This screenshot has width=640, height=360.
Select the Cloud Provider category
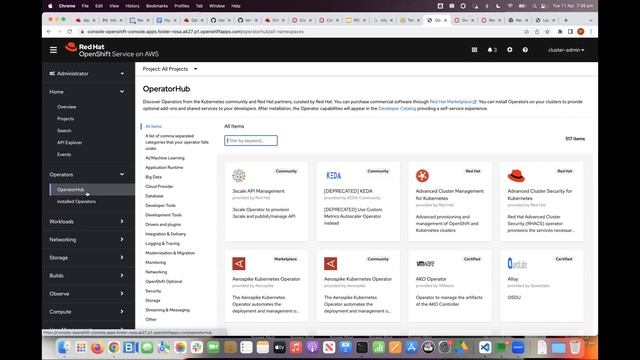pyautogui.click(x=159, y=187)
